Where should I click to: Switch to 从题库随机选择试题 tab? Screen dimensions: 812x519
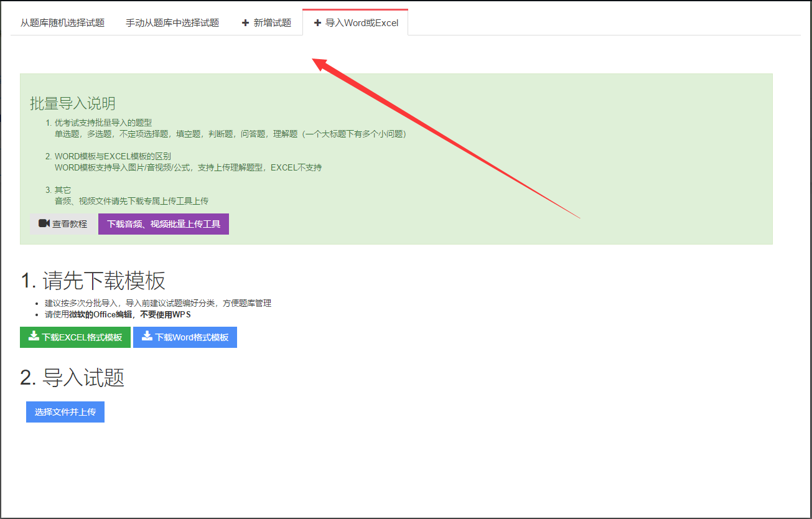pyautogui.click(x=62, y=23)
